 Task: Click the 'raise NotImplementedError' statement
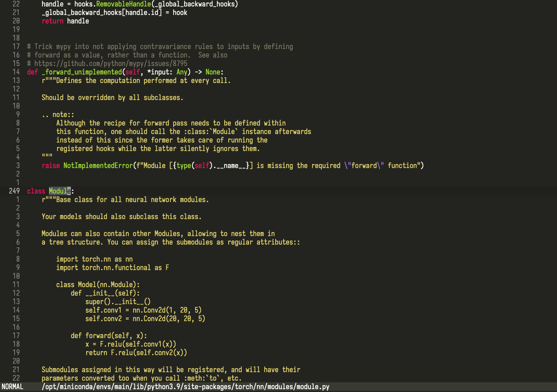tap(233, 166)
